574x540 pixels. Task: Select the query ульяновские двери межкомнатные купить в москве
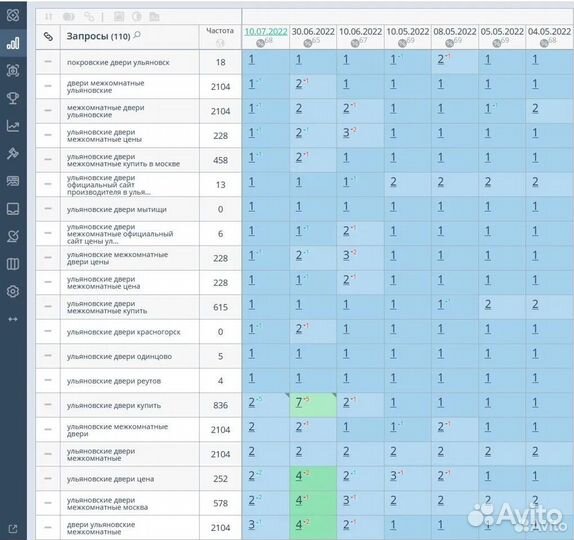123,160
